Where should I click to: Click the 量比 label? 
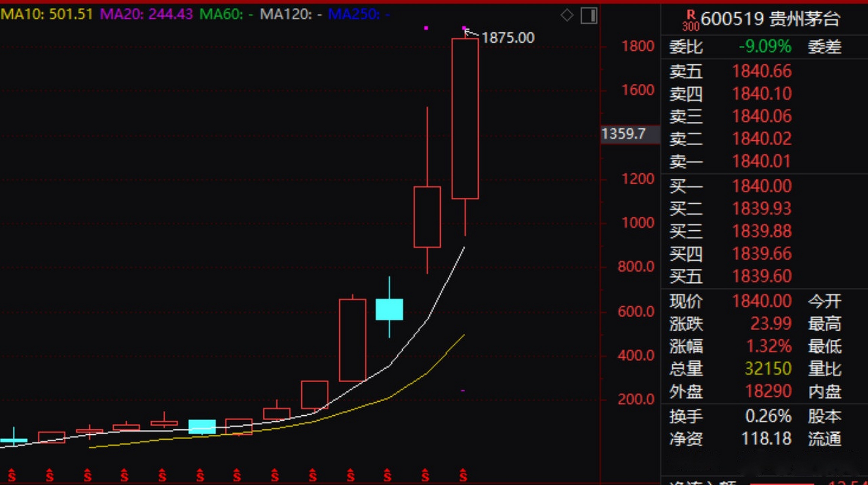coord(824,369)
